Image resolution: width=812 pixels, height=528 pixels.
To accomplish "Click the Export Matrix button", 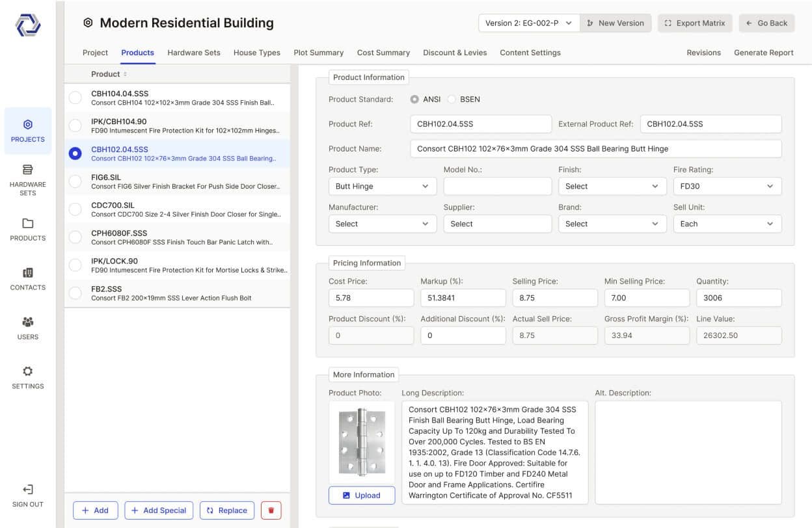I will tap(695, 23).
